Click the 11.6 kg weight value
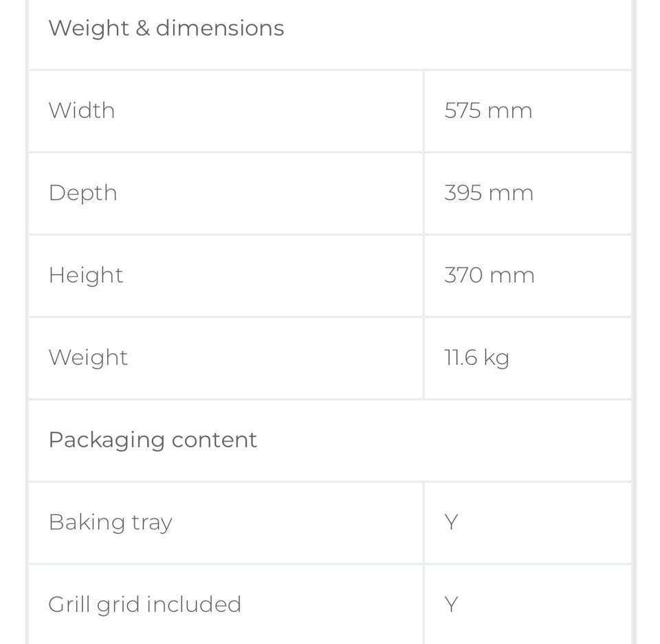The image size is (660, 644). pos(476,357)
